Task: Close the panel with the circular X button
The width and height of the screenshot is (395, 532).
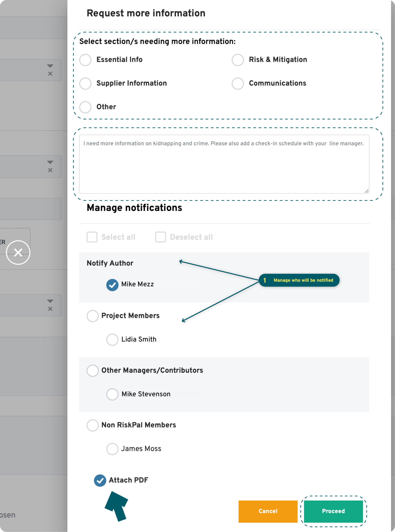Action: 18,252
